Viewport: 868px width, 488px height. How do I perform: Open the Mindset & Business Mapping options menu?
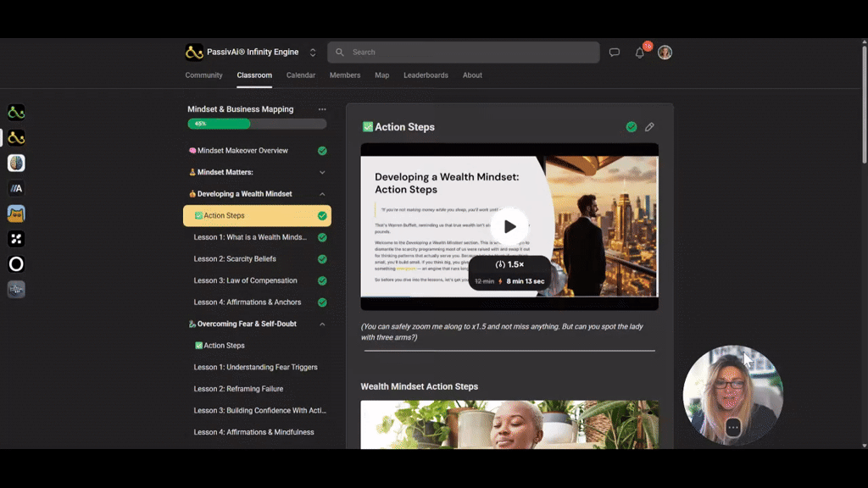pyautogui.click(x=322, y=109)
